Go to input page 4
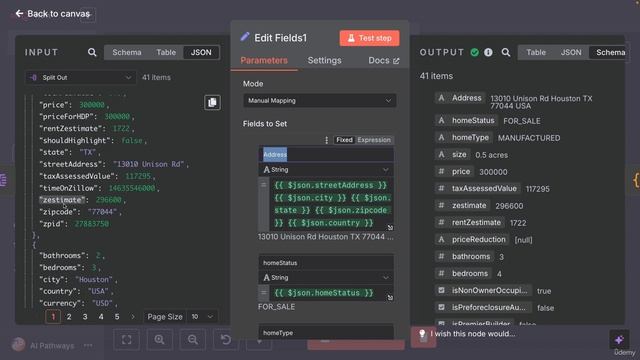The width and height of the screenshot is (640, 360). [101, 317]
